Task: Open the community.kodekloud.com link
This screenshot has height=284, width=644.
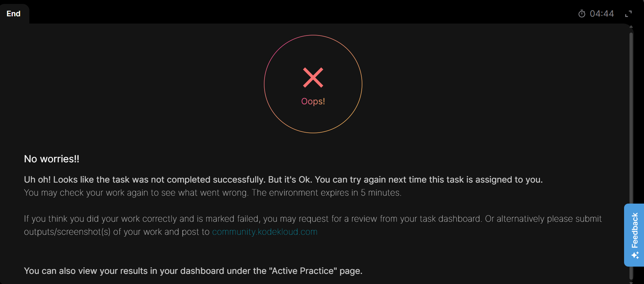Action: (265, 232)
